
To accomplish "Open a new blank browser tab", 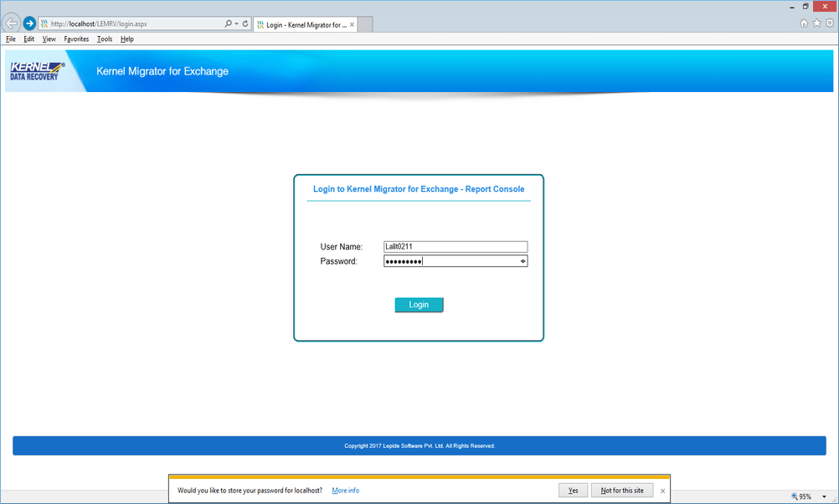I will click(365, 24).
